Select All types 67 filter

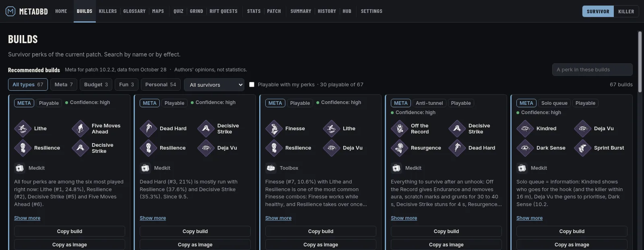coord(28,85)
